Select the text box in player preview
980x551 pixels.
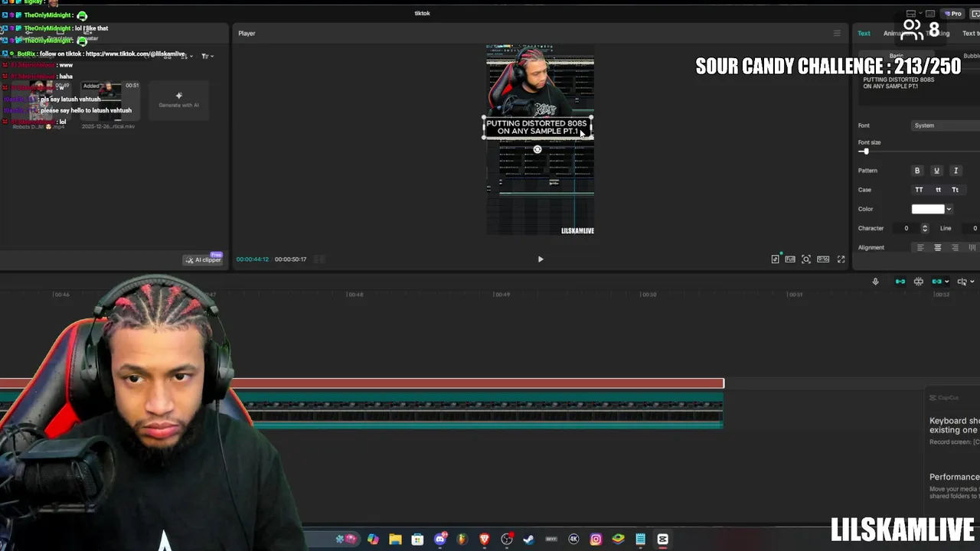pyautogui.click(x=536, y=127)
